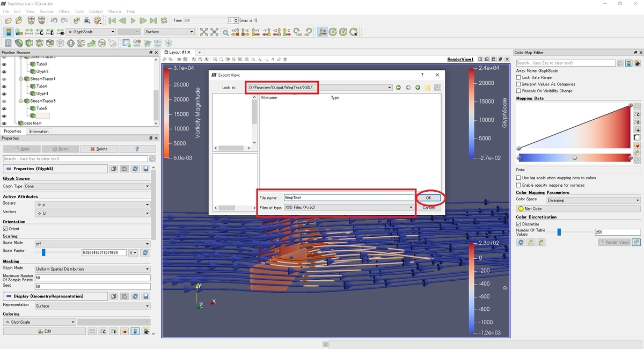This screenshot has height=349, width=644.
Task: Save properties as default icon
Action: click(145, 169)
